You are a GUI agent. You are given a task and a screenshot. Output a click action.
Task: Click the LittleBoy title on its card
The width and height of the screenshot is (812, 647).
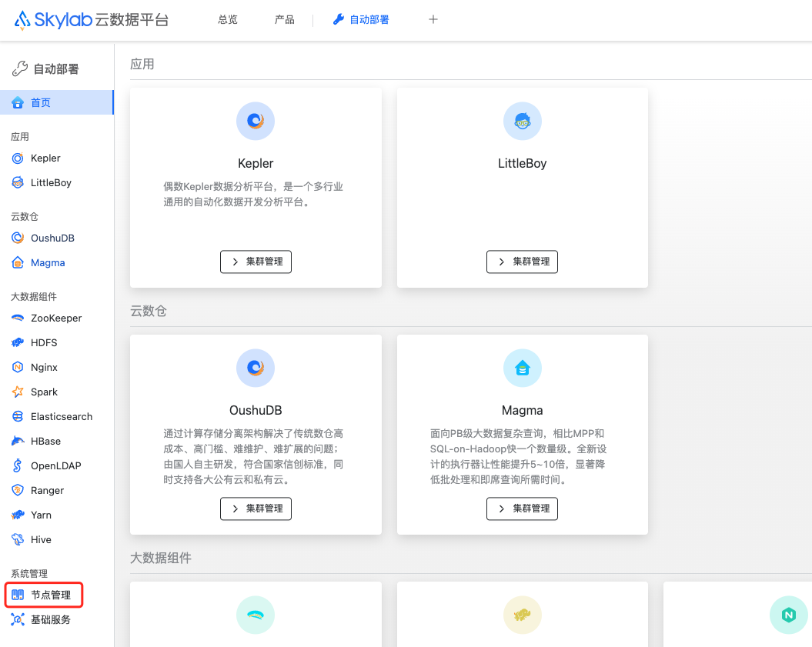(522, 164)
